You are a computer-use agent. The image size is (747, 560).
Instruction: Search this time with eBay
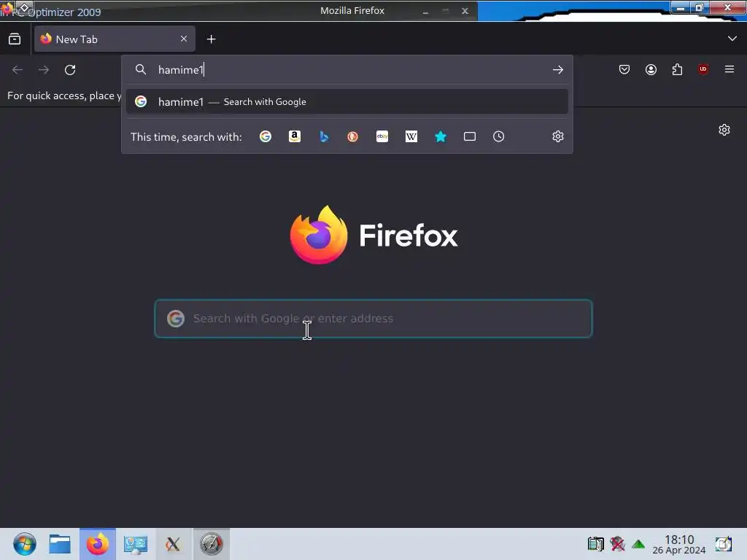[x=382, y=136]
